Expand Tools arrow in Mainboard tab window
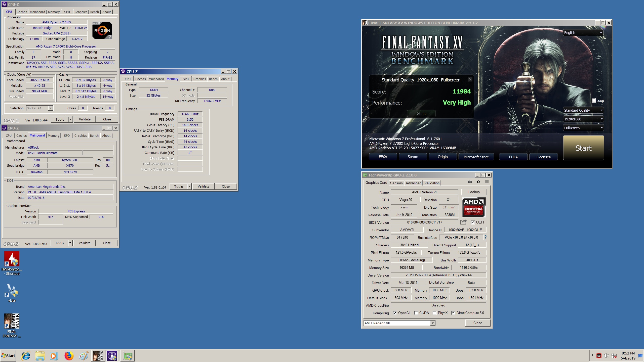Screen dimensions: 644x362 point(70,243)
